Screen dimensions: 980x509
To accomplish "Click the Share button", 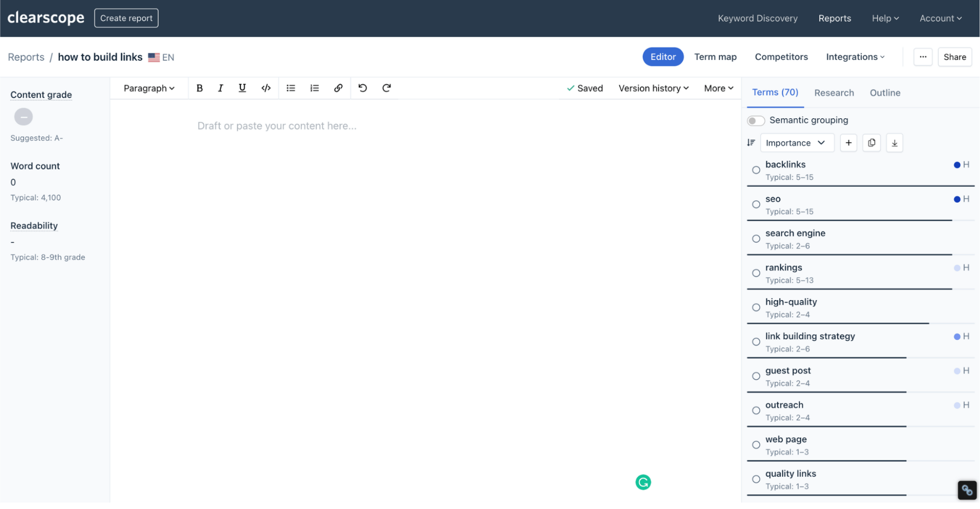I will tap(955, 57).
